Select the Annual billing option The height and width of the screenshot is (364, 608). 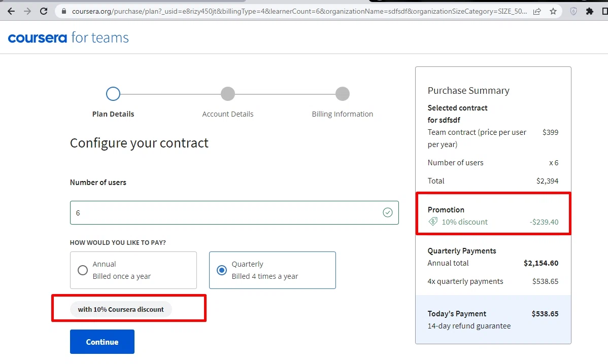coord(83,270)
